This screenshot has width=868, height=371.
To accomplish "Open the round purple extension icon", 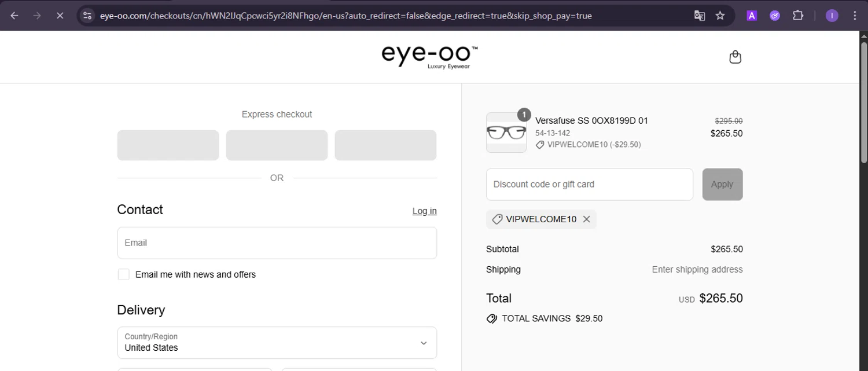I will click(775, 16).
